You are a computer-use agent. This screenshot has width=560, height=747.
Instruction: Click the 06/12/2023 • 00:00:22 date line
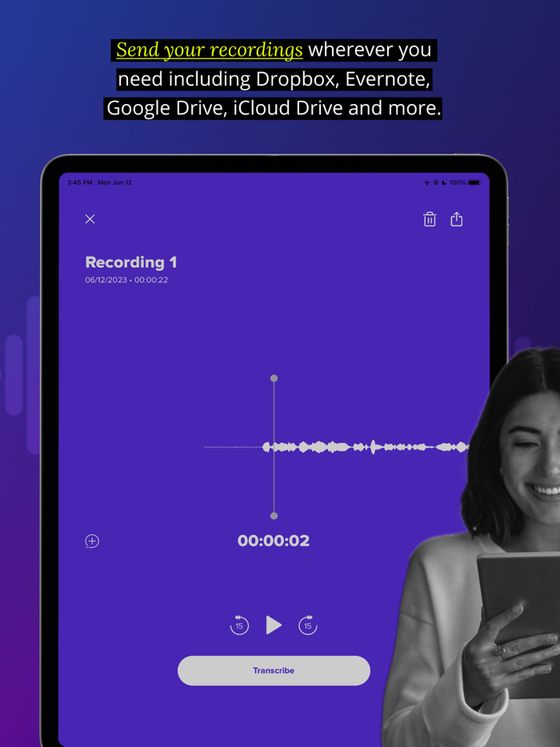[x=126, y=280]
